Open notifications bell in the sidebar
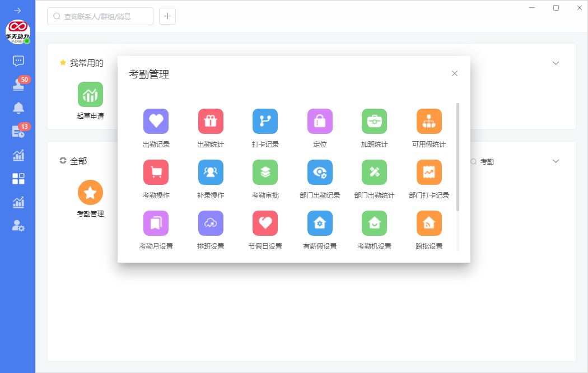 (18, 108)
